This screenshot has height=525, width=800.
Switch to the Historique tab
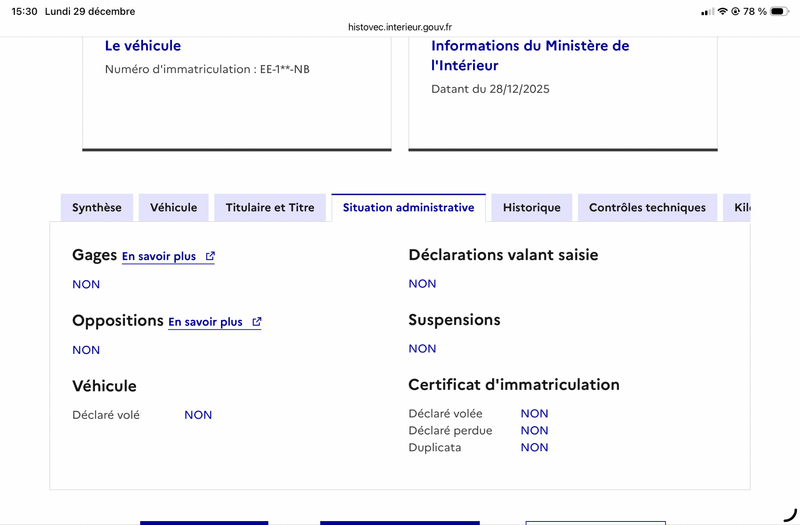[x=532, y=208]
